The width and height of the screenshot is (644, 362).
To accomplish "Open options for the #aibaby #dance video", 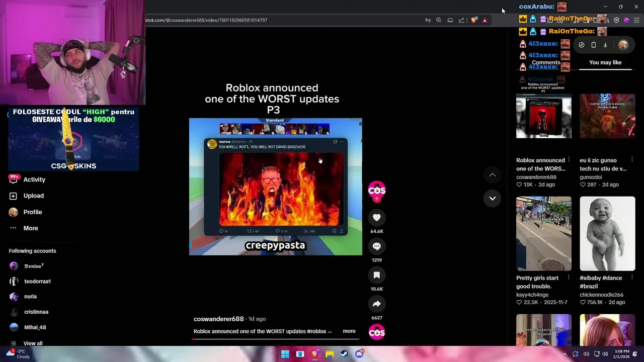I will coord(632,277).
